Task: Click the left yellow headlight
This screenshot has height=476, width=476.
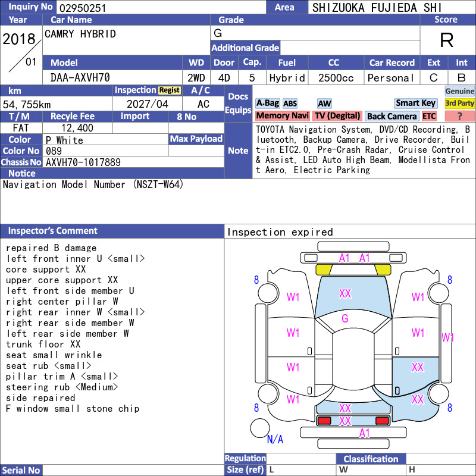Action: click(x=324, y=270)
